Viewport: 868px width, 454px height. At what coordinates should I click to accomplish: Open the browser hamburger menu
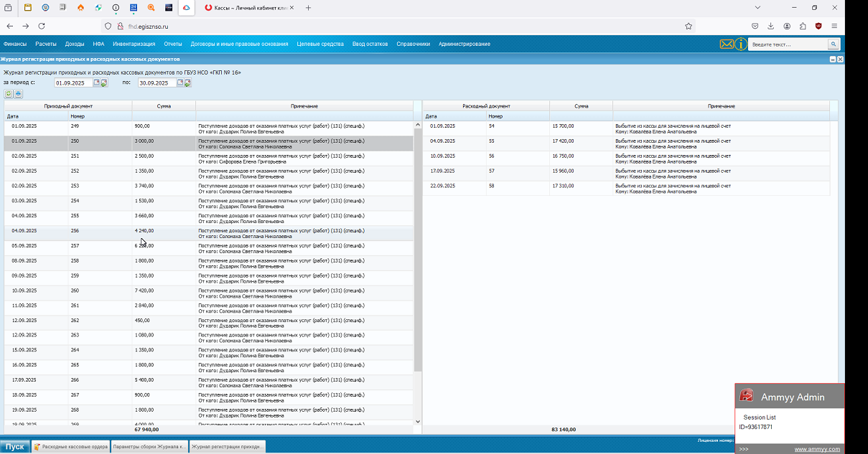coord(834,26)
